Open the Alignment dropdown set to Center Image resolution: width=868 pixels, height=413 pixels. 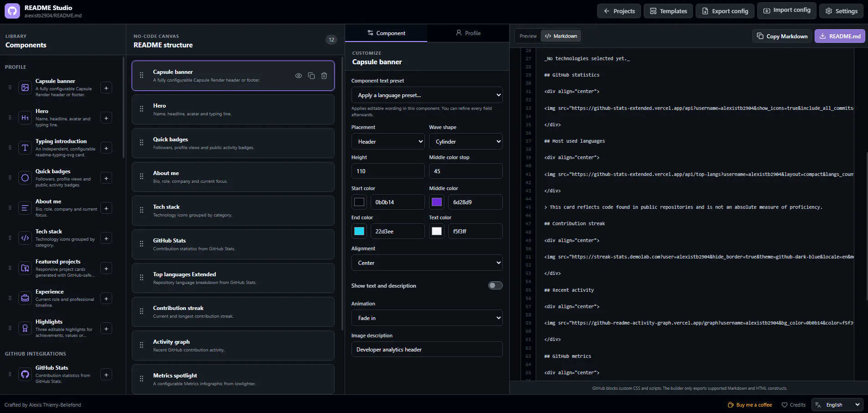coord(427,263)
